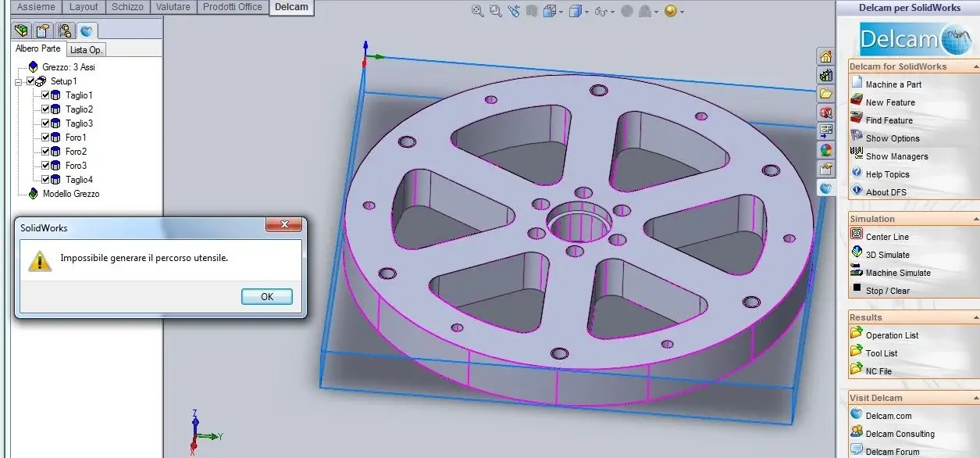This screenshot has width=980, height=458.
Task: Click the home icon in side tab strip
Action: click(825, 57)
